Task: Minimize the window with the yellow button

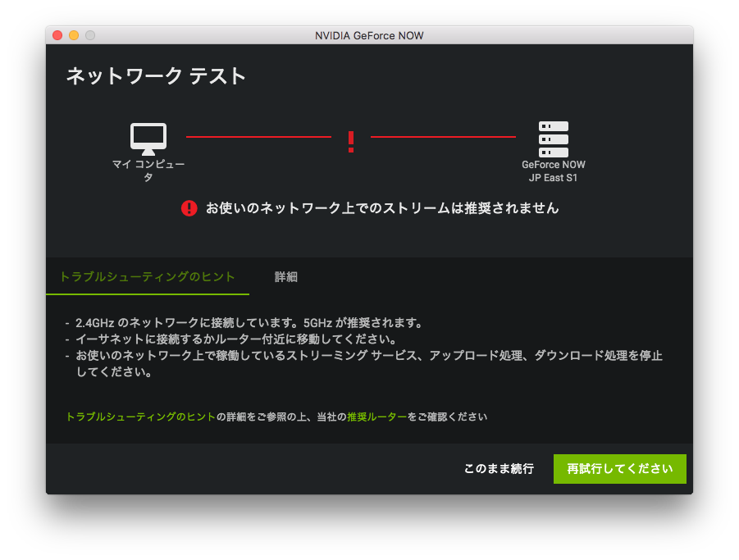Action: 74,35
